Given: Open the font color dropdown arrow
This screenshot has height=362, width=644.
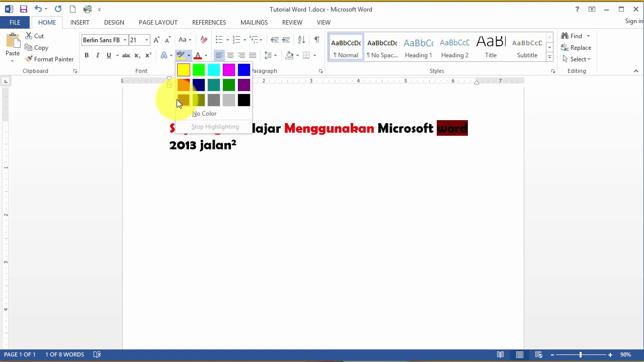Looking at the screenshot, I should pyautogui.click(x=206, y=55).
